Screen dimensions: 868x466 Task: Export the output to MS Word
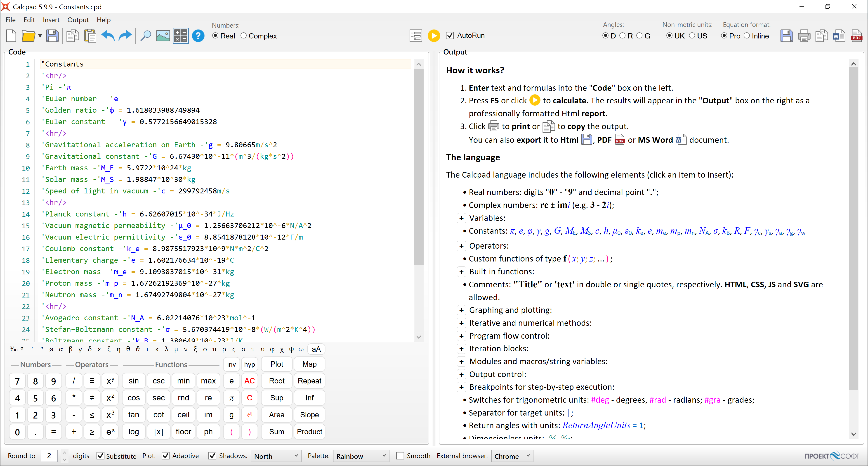coord(839,36)
